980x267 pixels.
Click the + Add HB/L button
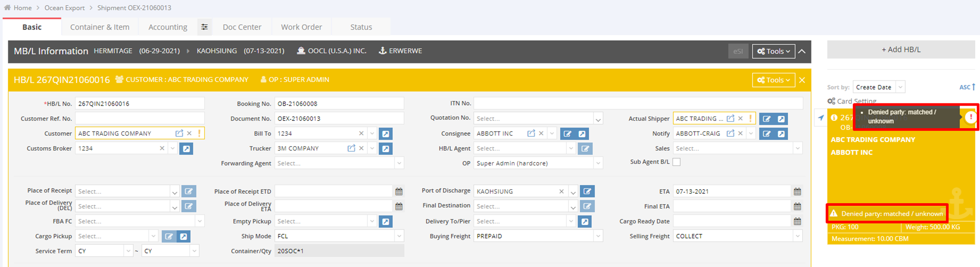(x=900, y=49)
